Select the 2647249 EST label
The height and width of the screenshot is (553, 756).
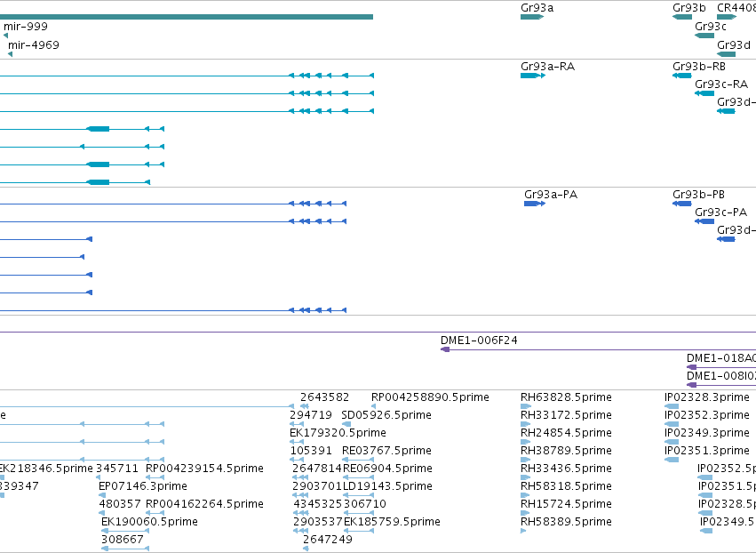pyautogui.click(x=328, y=540)
